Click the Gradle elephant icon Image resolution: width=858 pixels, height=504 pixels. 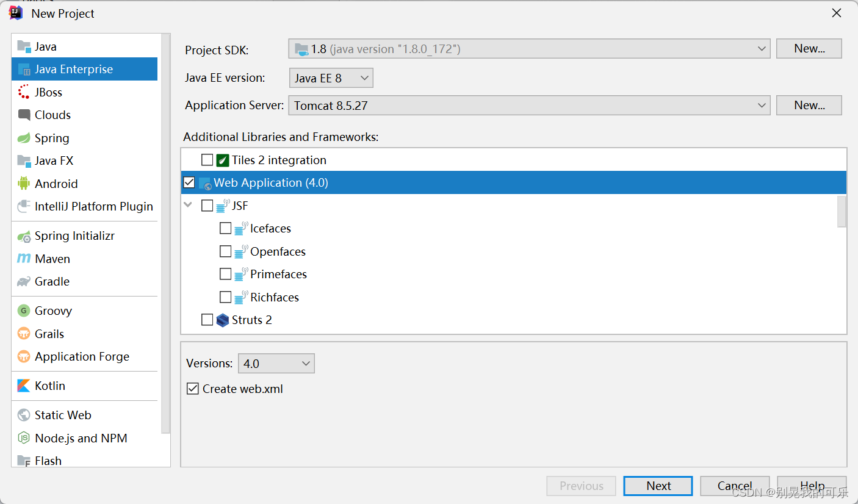24,281
